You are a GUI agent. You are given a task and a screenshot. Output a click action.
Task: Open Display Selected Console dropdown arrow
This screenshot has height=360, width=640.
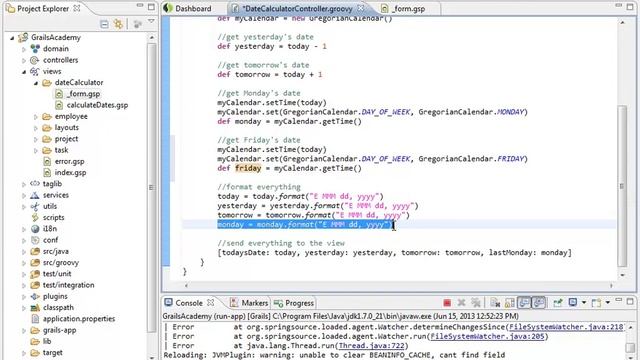pos(584,303)
